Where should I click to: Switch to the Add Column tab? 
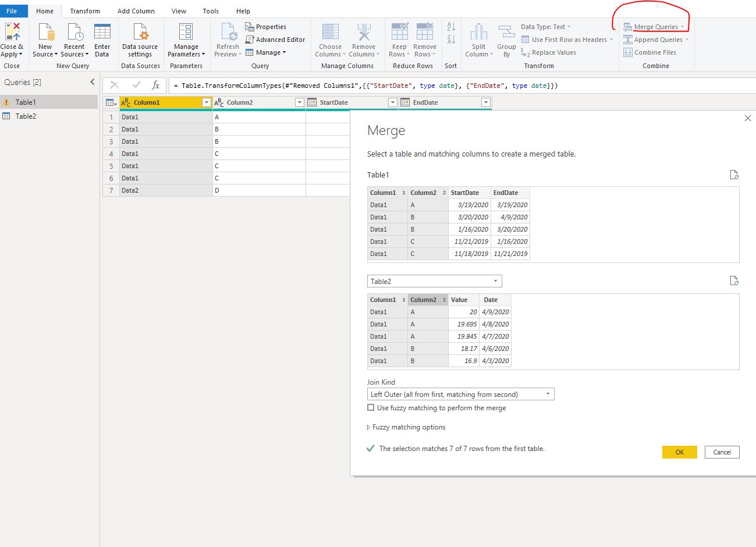point(136,11)
